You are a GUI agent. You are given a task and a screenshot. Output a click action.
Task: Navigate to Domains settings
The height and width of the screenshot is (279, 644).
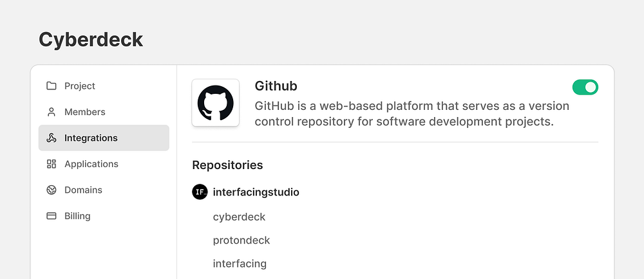coord(83,190)
